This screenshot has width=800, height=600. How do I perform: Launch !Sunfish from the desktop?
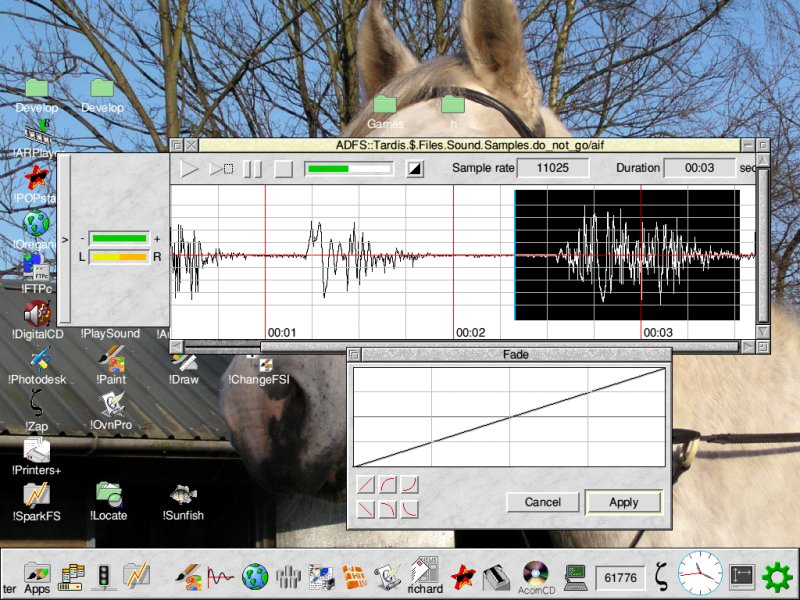183,503
